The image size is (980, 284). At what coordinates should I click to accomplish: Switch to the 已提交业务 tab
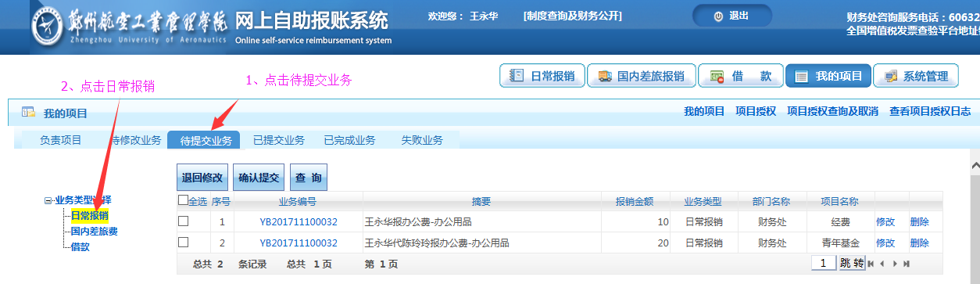click(279, 140)
